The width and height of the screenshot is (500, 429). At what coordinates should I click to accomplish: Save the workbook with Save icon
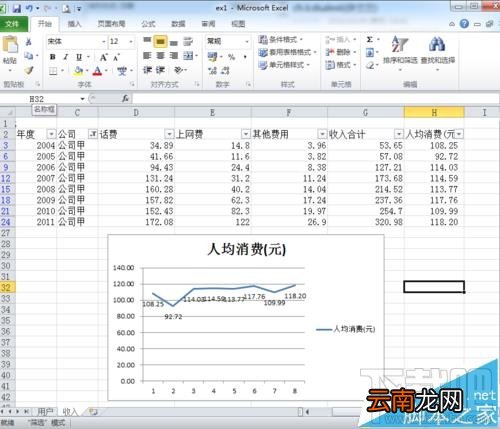point(16,8)
